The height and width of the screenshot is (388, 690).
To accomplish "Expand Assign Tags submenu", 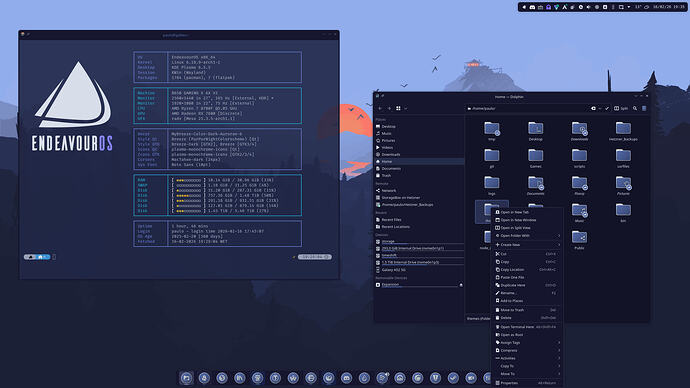I will (527, 343).
